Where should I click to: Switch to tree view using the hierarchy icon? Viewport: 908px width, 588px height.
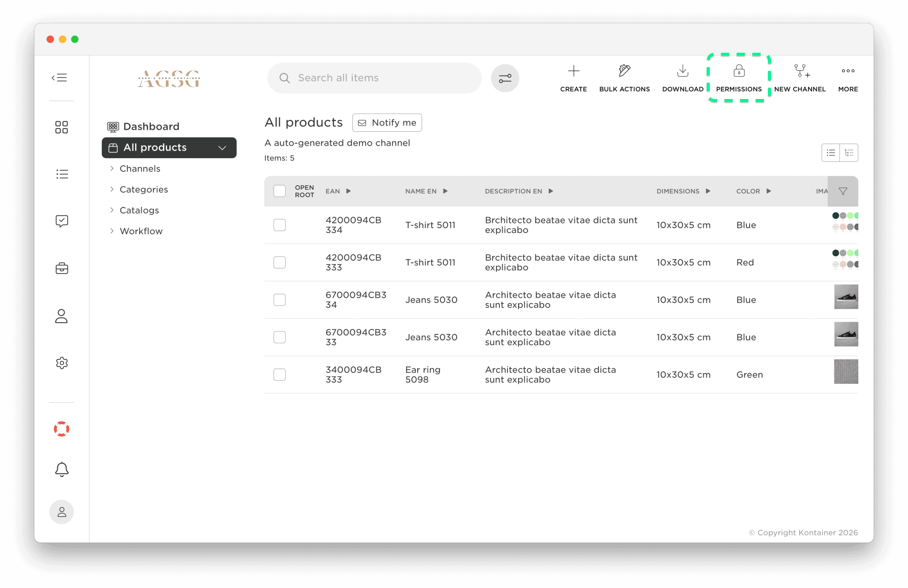pyautogui.click(x=849, y=152)
